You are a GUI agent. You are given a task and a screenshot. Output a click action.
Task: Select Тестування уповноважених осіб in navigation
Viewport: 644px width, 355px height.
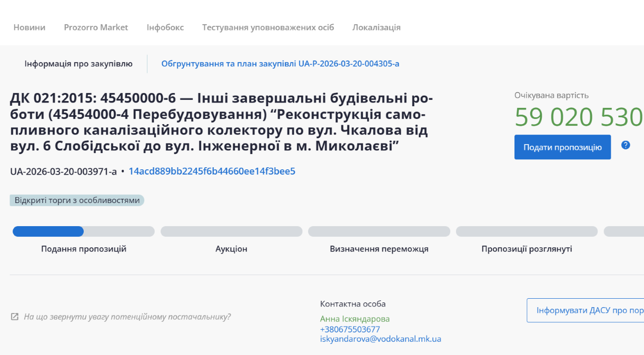[x=268, y=27]
